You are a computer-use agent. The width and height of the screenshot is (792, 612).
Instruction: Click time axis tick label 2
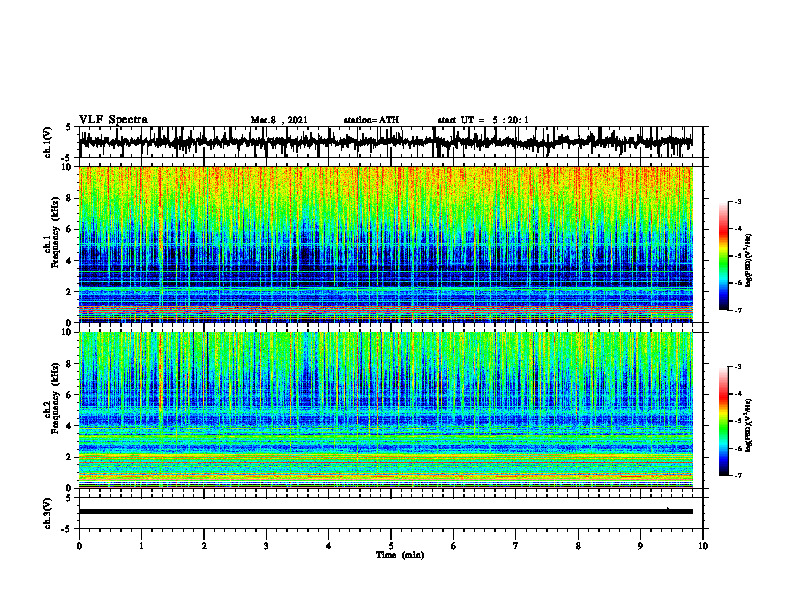tap(204, 546)
